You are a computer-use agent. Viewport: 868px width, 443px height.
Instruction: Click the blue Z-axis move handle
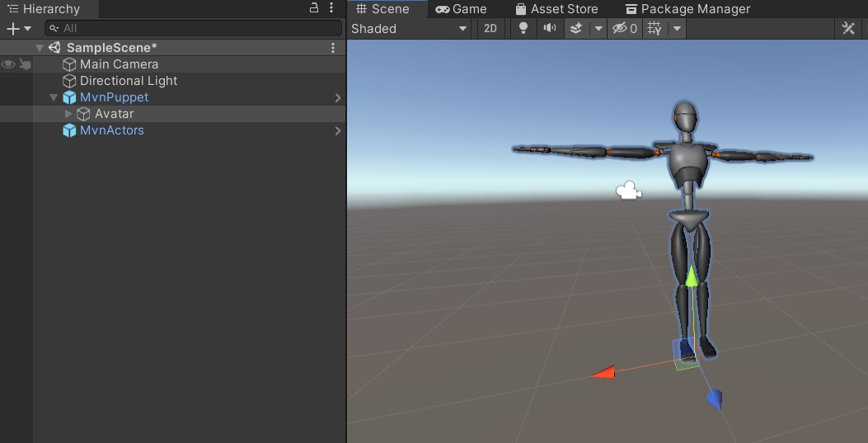tap(714, 399)
